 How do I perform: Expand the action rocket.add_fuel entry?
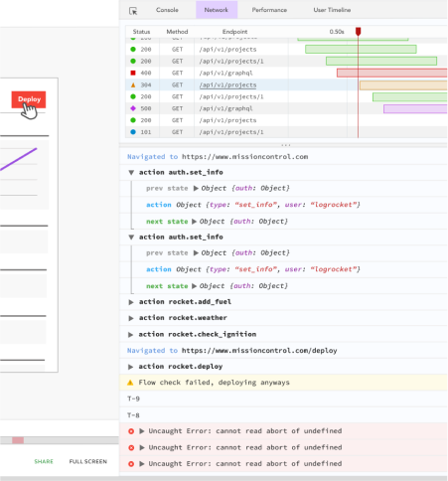[x=131, y=302]
